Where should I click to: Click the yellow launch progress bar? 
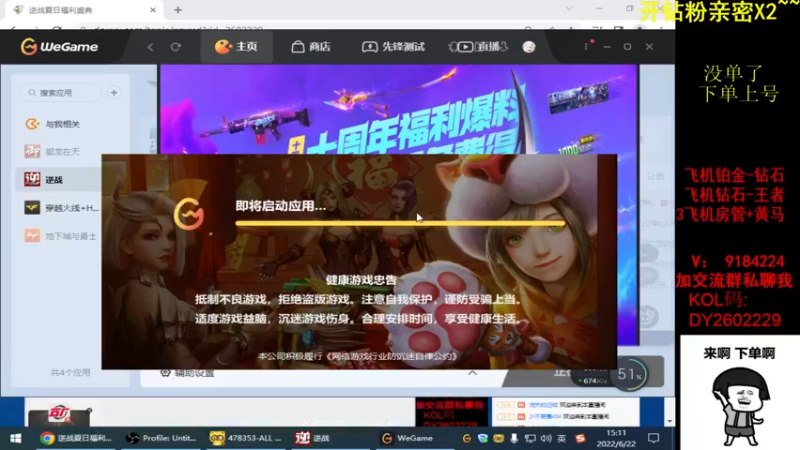click(400, 223)
